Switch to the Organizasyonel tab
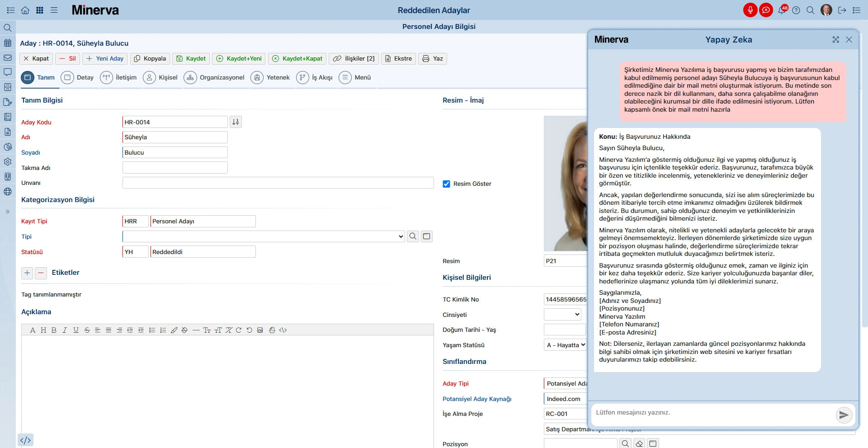 click(x=214, y=78)
